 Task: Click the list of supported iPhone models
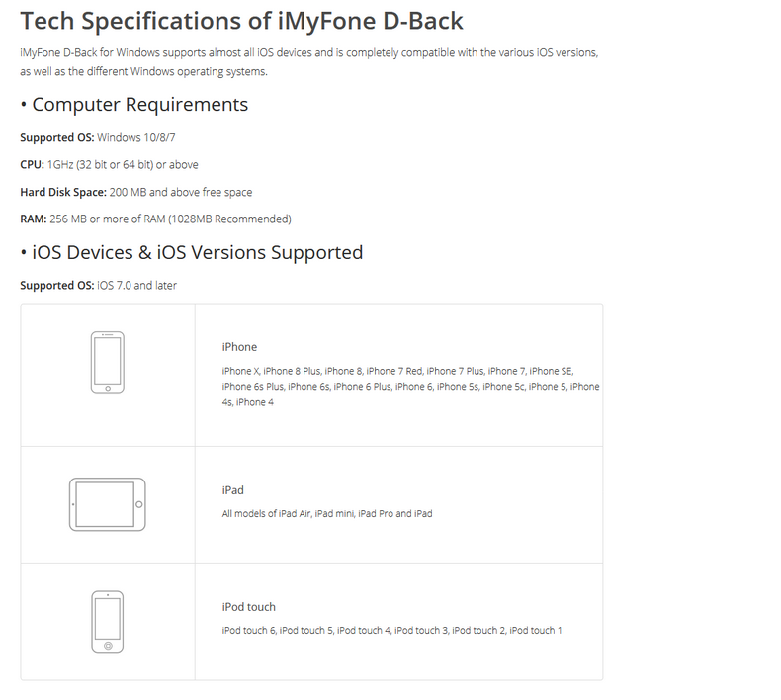click(x=410, y=387)
